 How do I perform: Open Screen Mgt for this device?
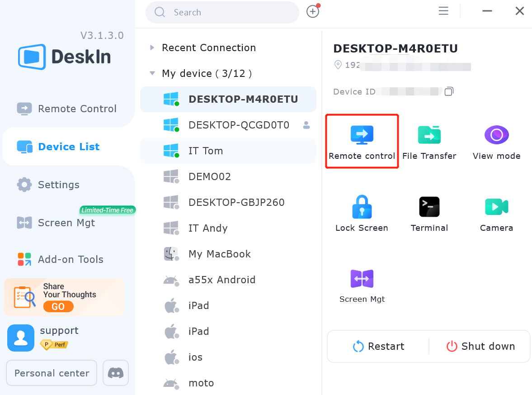click(362, 284)
